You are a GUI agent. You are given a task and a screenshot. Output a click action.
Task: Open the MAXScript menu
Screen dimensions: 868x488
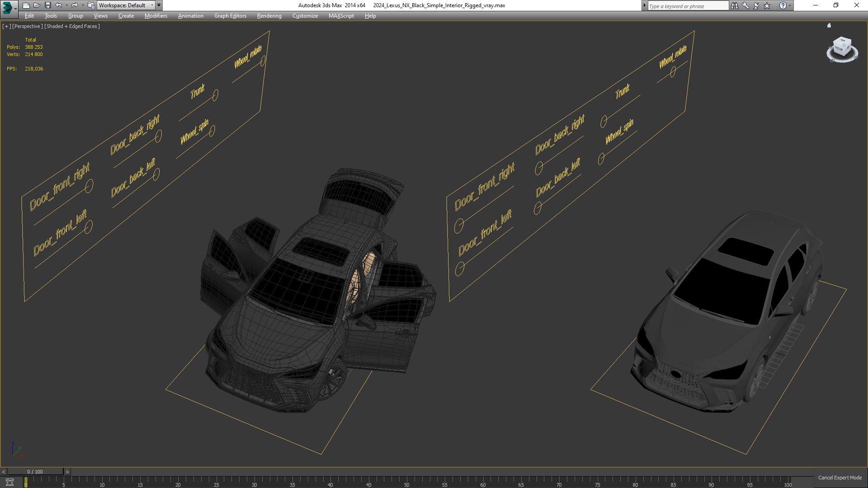(341, 16)
